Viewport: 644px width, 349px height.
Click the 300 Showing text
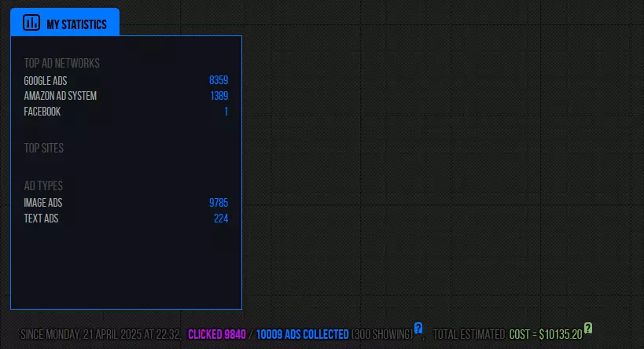tap(382, 334)
